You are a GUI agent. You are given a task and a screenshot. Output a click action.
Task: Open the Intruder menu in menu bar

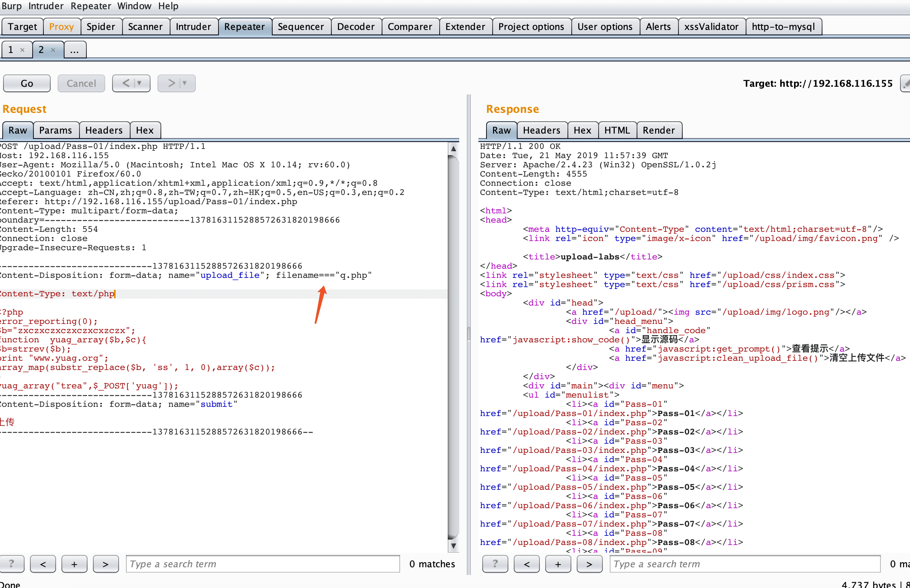pyautogui.click(x=46, y=6)
